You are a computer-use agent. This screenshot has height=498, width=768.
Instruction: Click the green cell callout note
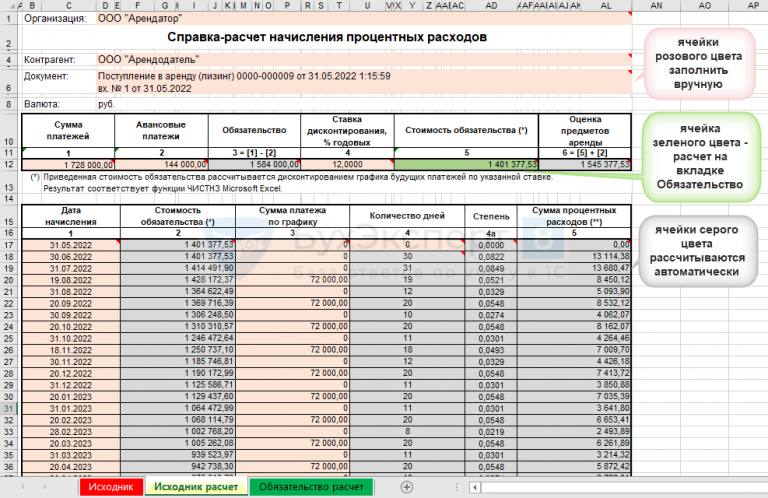point(700,157)
